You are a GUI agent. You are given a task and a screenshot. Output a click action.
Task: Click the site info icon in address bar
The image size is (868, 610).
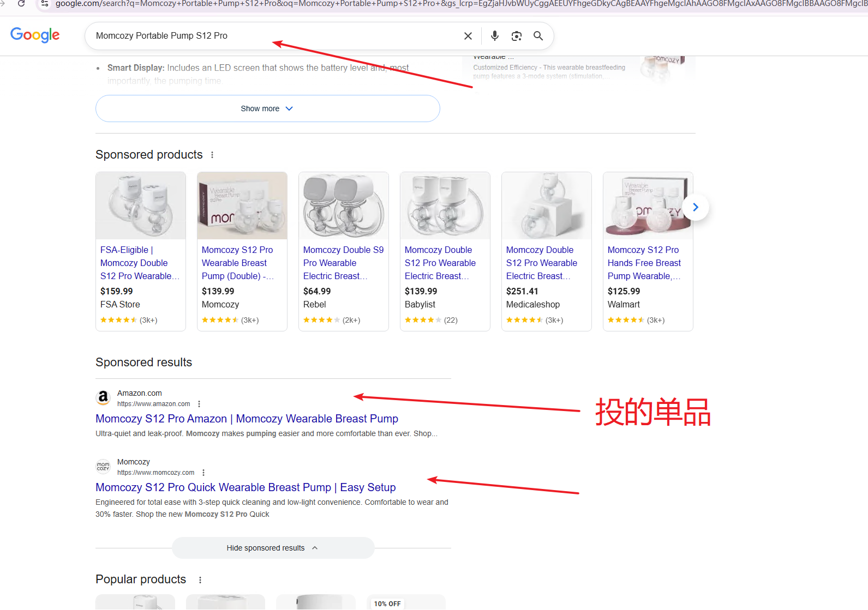click(x=45, y=3)
